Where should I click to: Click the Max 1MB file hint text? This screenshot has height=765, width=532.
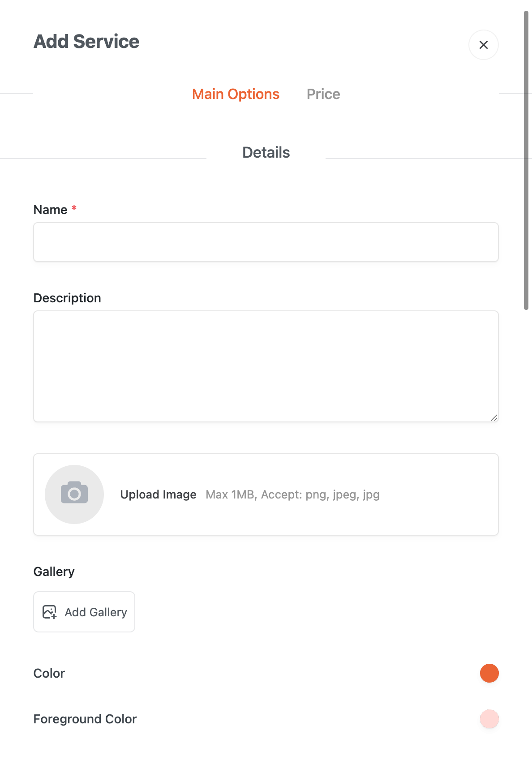(292, 494)
